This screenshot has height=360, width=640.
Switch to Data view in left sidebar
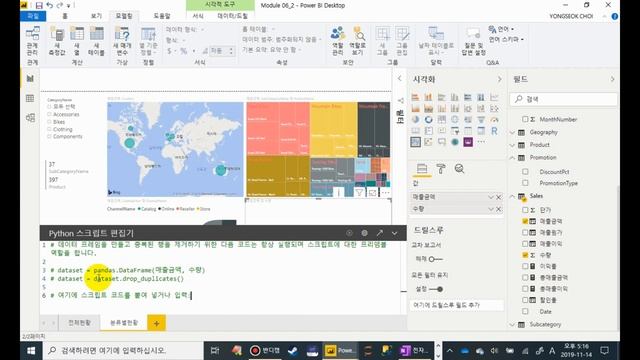(x=30, y=98)
